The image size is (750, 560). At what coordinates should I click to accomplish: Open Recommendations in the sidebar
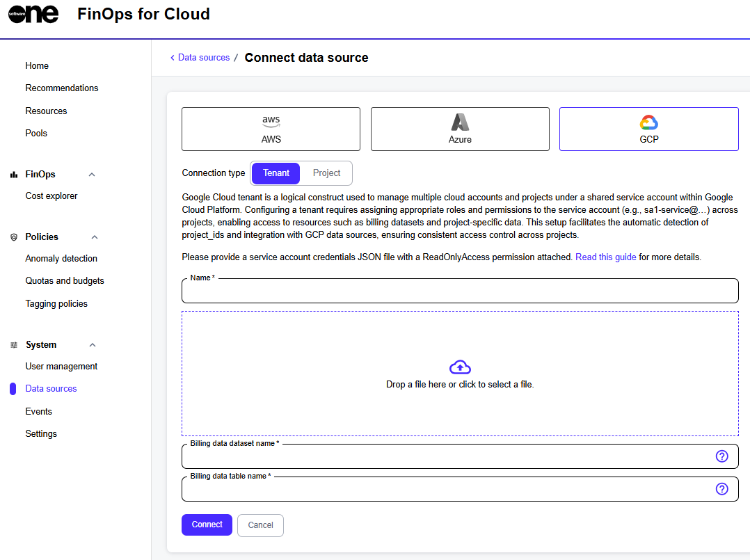[62, 88]
